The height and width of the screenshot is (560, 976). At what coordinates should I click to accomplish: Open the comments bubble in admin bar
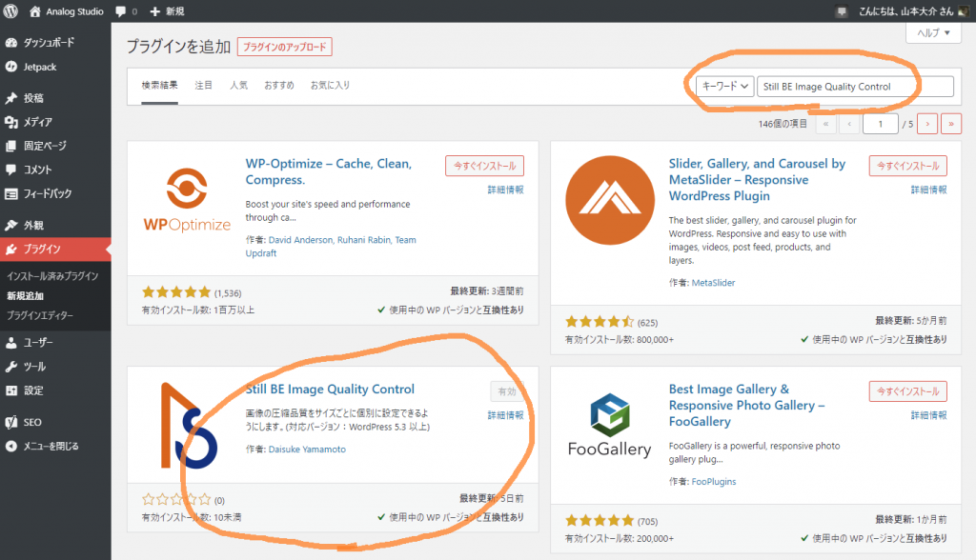(121, 11)
